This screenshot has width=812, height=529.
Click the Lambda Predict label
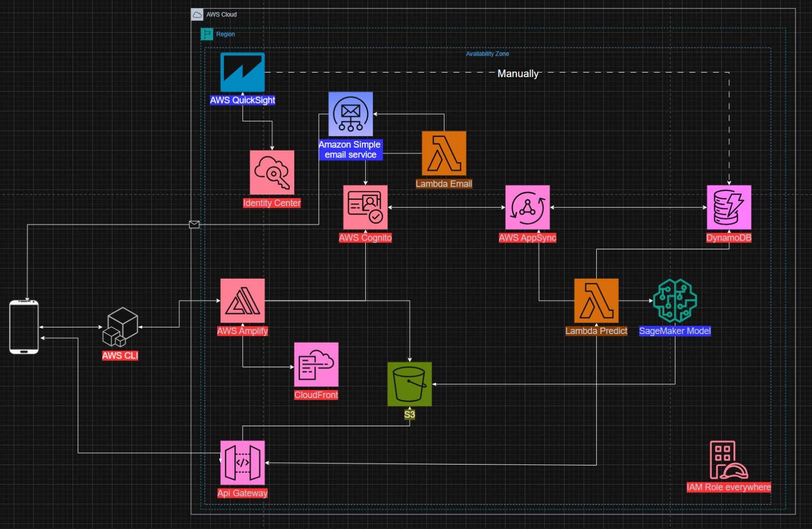596,331
